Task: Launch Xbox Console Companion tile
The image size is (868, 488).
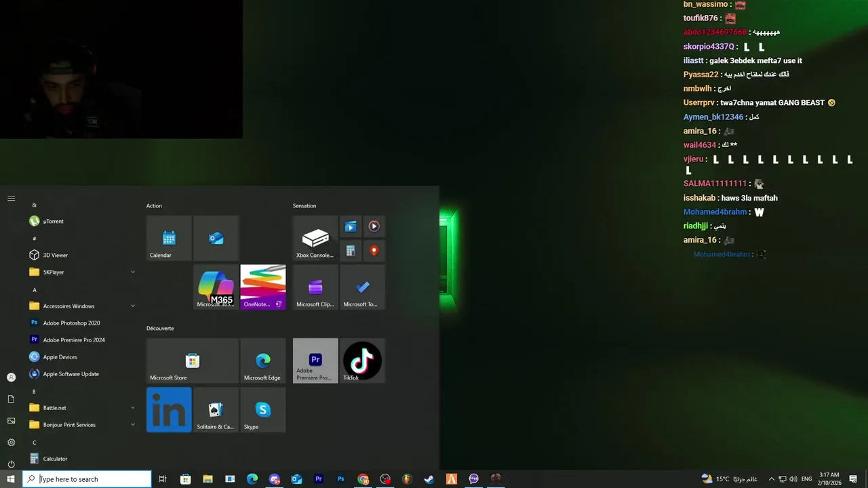Action: click(315, 238)
